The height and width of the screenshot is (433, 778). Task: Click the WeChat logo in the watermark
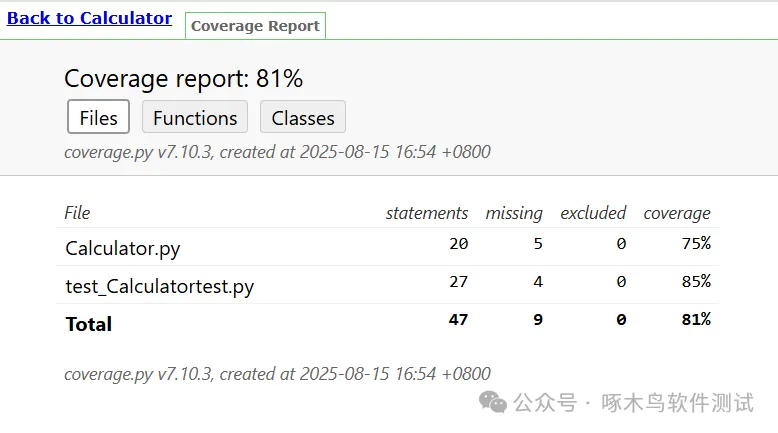click(x=493, y=402)
